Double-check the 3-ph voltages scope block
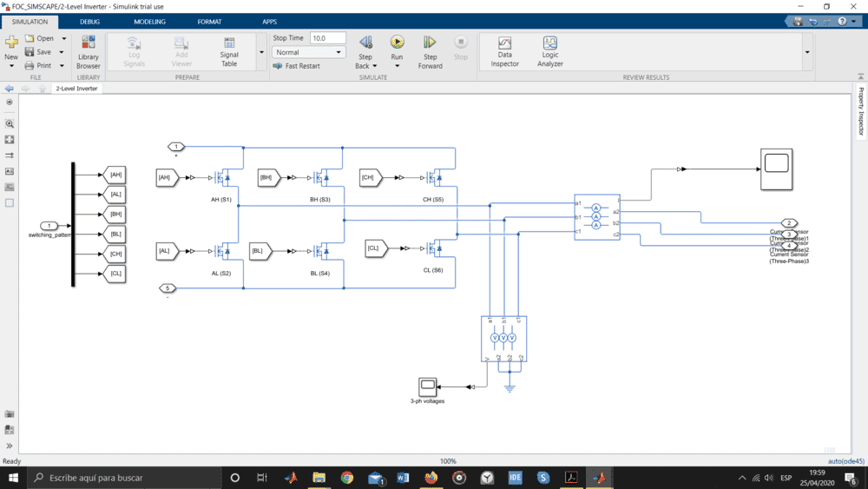 click(427, 386)
